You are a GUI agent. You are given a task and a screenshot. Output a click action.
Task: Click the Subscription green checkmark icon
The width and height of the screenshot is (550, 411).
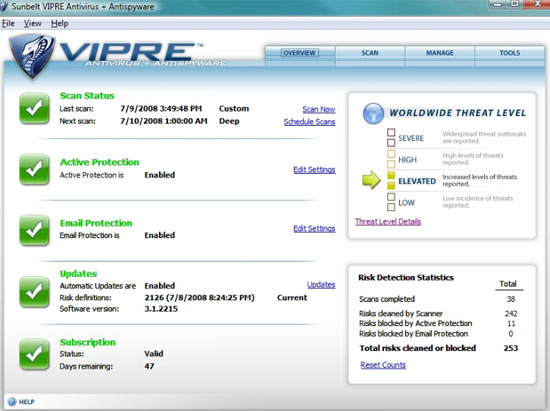pyautogui.click(x=34, y=354)
